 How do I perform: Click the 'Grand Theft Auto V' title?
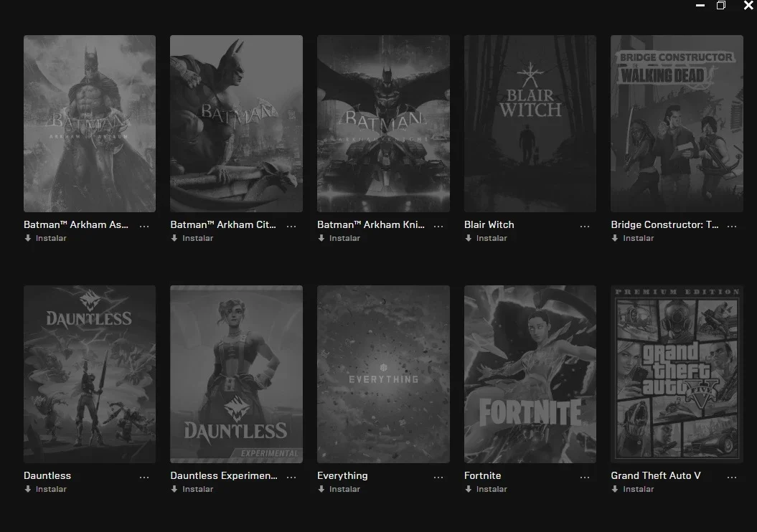pos(656,475)
